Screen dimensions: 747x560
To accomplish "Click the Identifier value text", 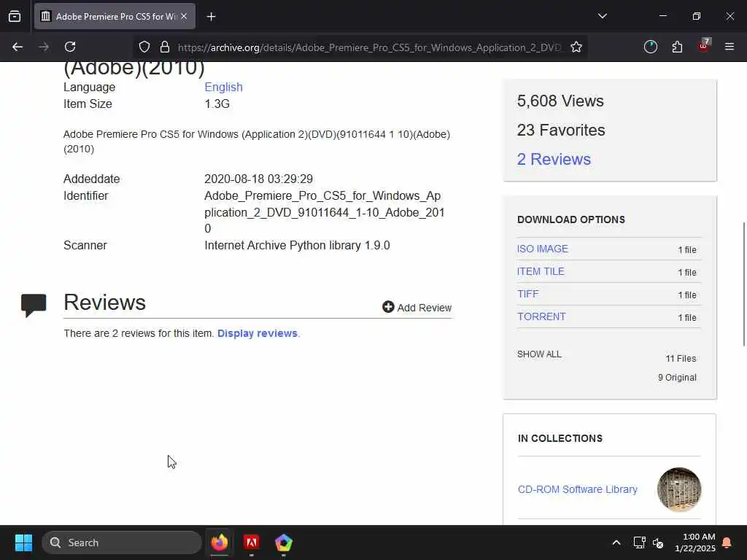I will click(325, 212).
